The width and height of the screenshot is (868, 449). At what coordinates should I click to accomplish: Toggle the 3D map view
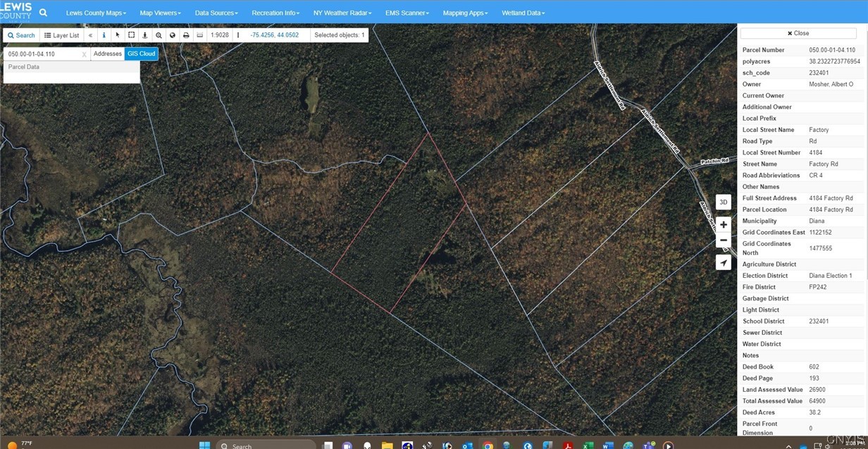coord(723,202)
